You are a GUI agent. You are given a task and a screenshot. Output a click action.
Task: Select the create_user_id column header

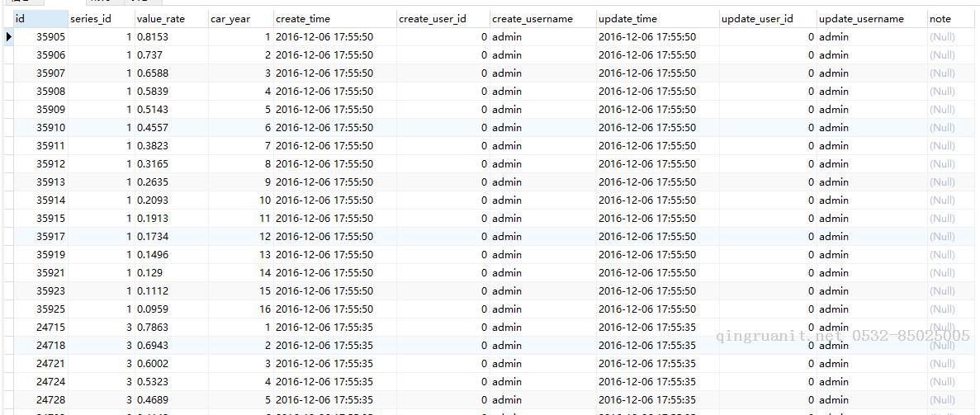(x=443, y=19)
